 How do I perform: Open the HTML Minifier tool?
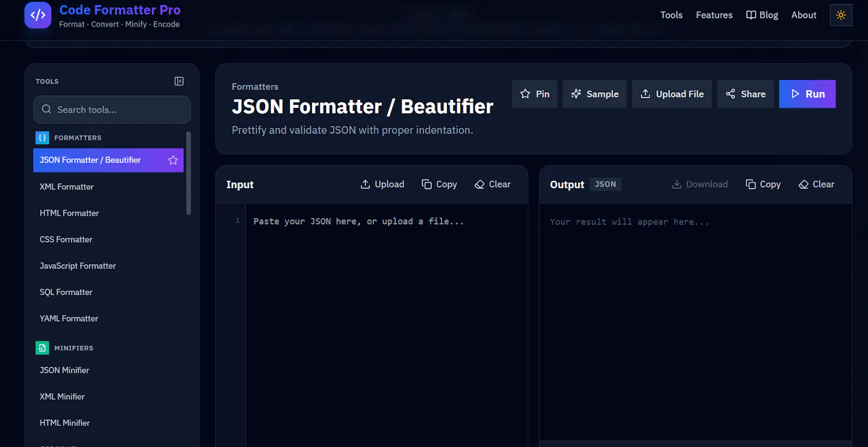(x=108, y=423)
